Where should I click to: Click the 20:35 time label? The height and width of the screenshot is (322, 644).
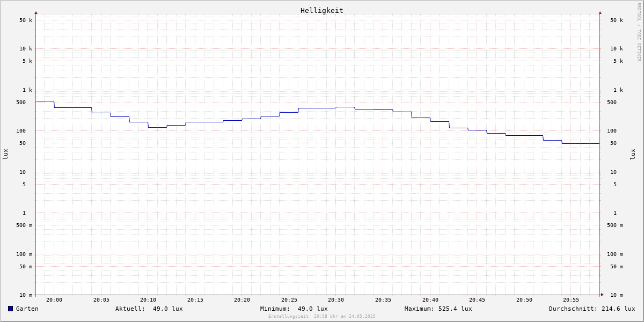point(383,300)
